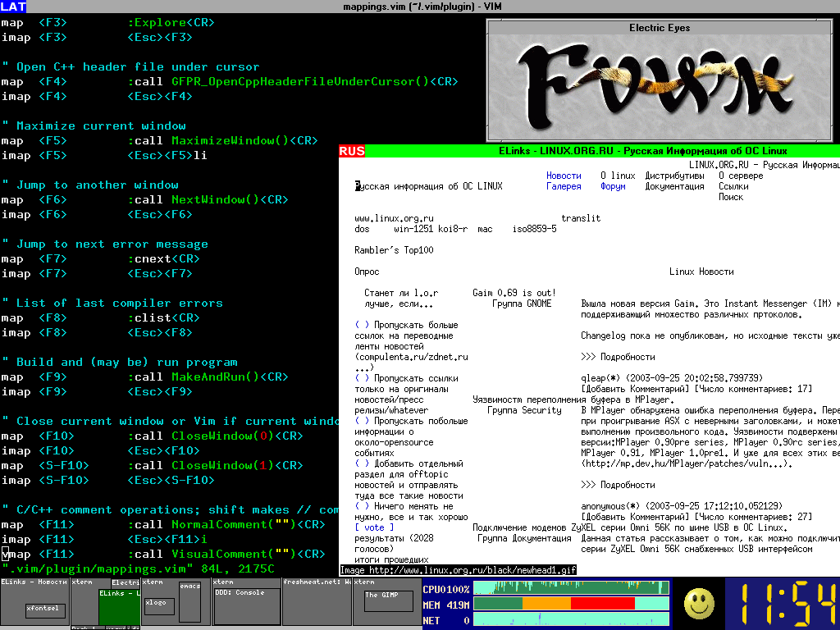Image resolution: width=840 pixels, height=630 pixels.
Task: Click the Electric Eyes window title bar
Action: click(659, 27)
